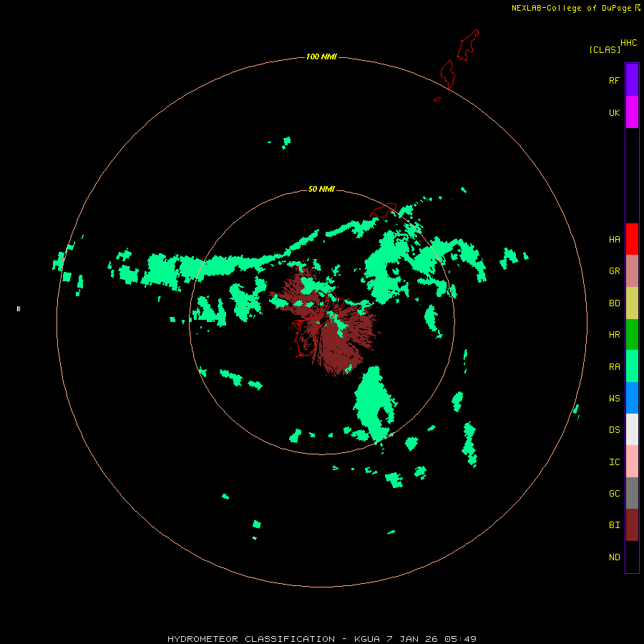Click the ND black legend swatch
The image size is (644, 644).
click(632, 557)
